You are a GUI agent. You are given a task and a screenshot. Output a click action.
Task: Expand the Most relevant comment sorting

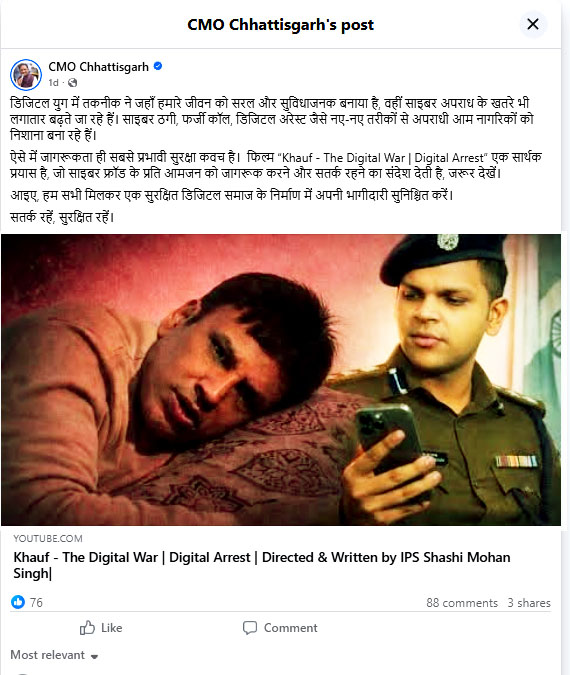[54, 655]
